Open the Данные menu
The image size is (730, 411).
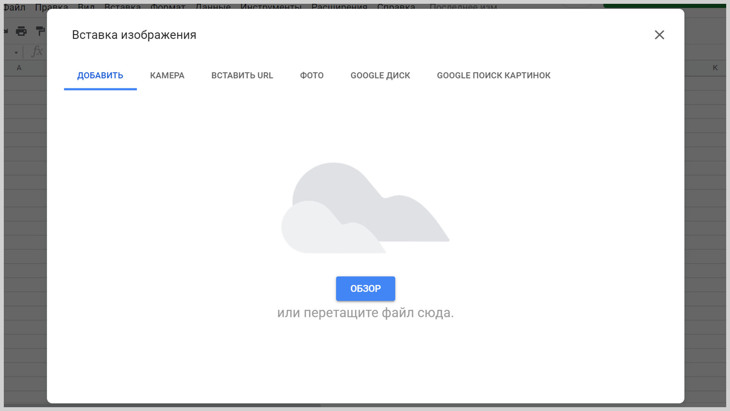point(213,6)
